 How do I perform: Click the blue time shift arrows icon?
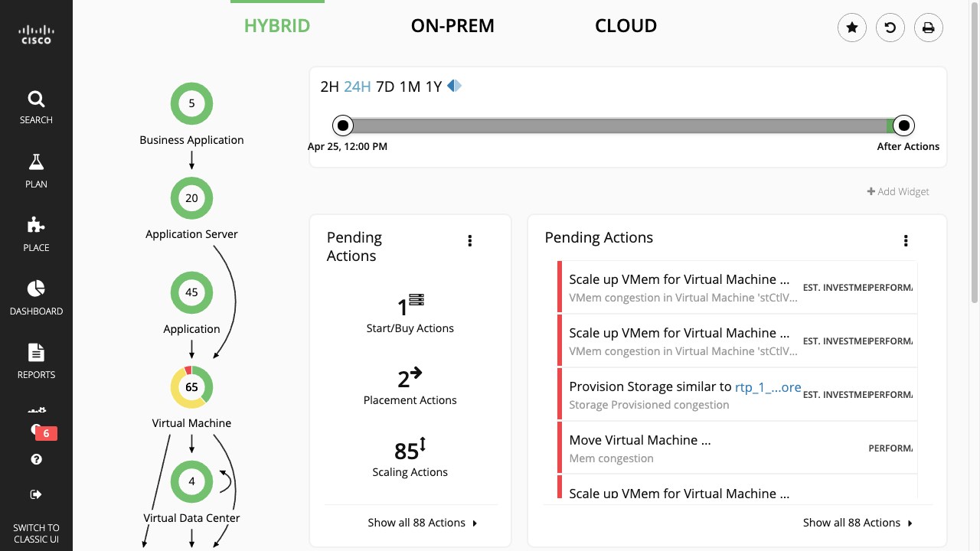coord(455,86)
